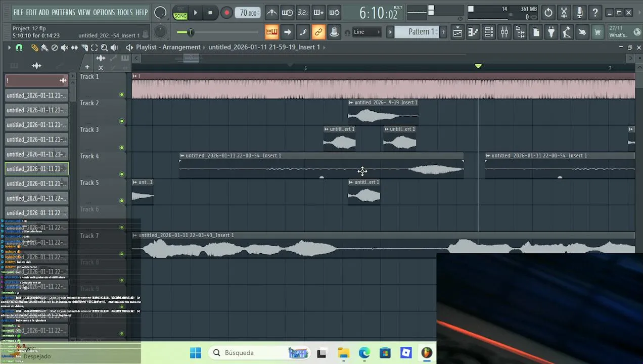Viewport: 643px width, 364px height.
Task: Toggle the orange link multilink controllers icon
Action: coord(318,32)
